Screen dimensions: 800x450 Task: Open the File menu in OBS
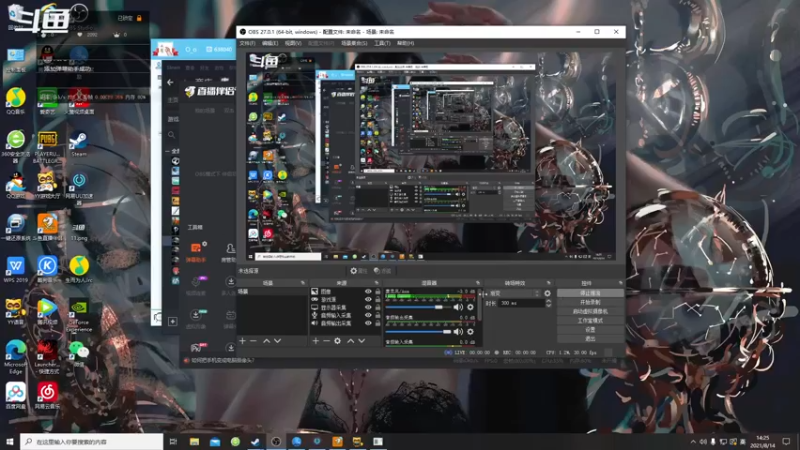tap(247, 43)
